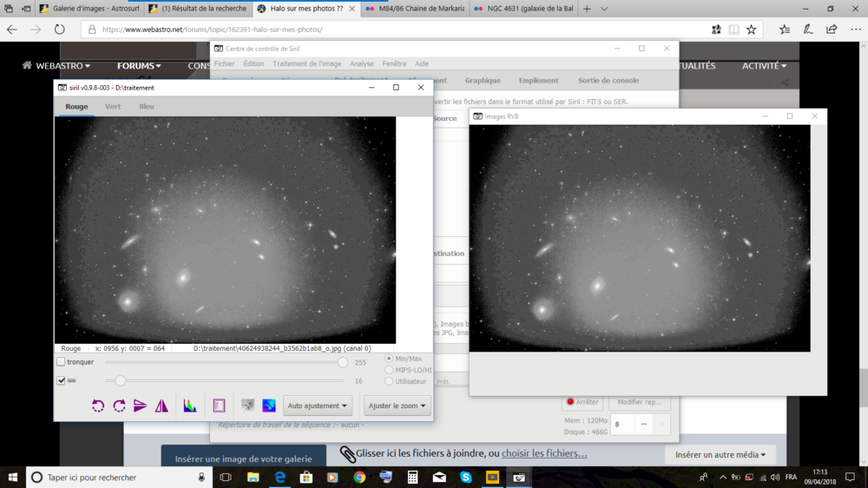Image resolution: width=868 pixels, height=488 pixels.
Task: Open Auto ajustement dropdown
Action: coord(317,406)
